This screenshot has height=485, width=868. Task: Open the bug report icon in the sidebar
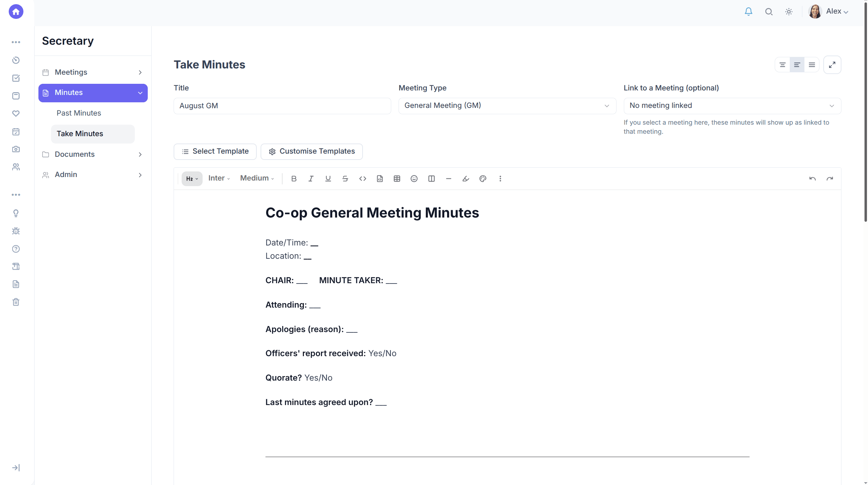16,231
